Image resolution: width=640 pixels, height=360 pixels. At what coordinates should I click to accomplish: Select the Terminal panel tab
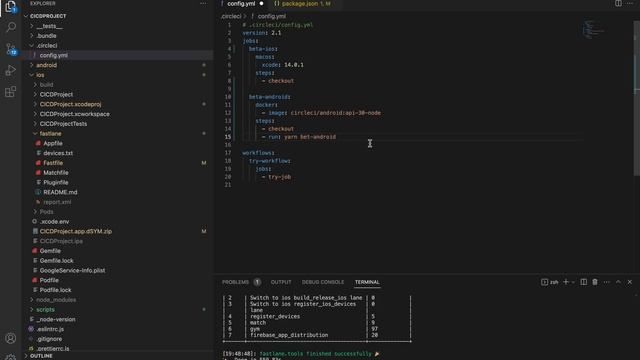(x=367, y=282)
